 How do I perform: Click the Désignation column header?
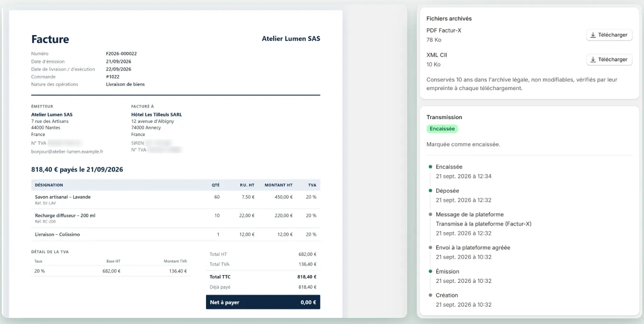(x=49, y=185)
